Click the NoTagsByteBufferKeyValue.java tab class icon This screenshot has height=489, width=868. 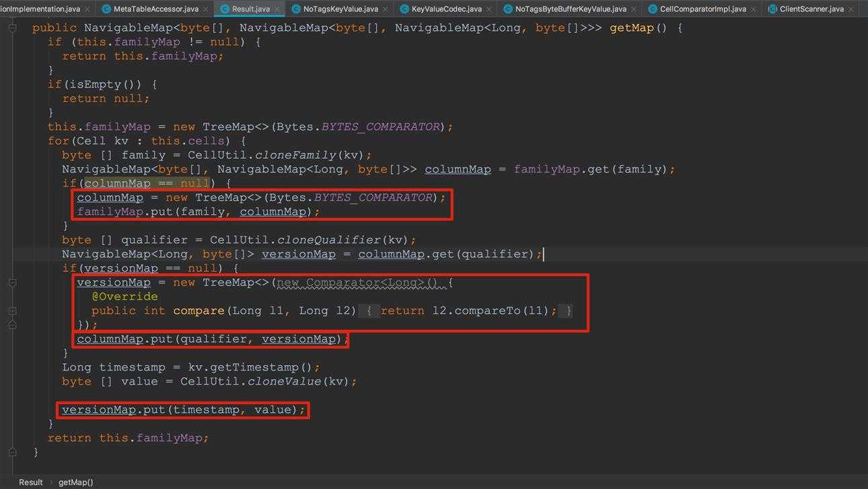click(x=508, y=9)
